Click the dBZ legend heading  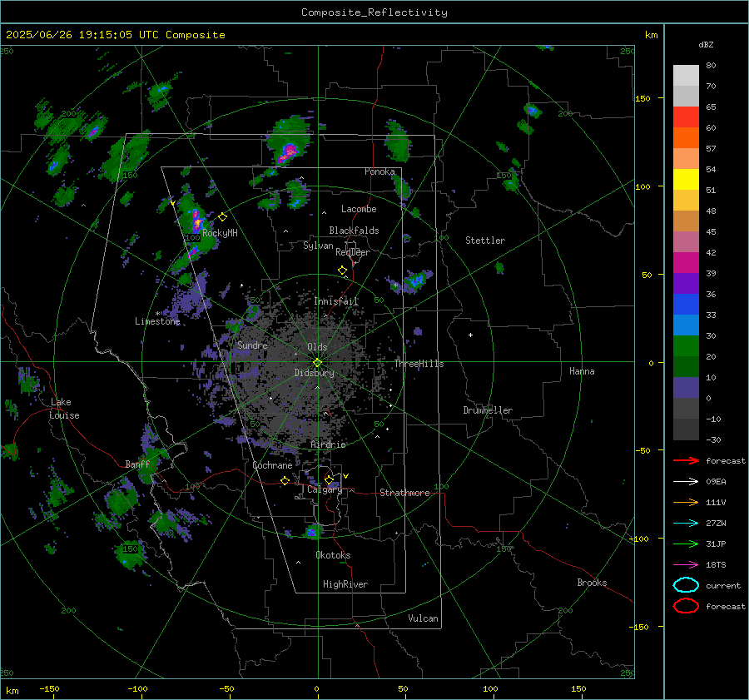[x=706, y=44]
